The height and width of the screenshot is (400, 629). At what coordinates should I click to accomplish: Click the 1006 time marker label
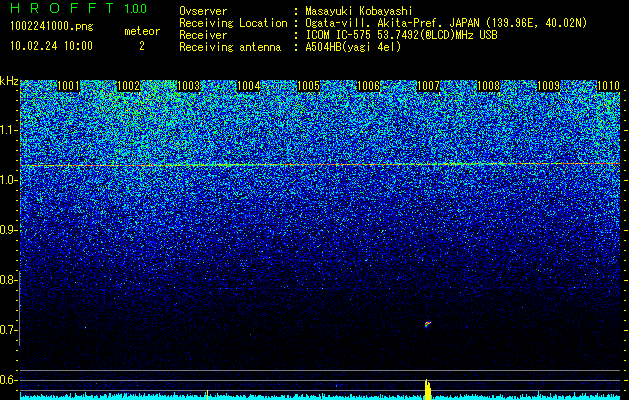point(369,86)
